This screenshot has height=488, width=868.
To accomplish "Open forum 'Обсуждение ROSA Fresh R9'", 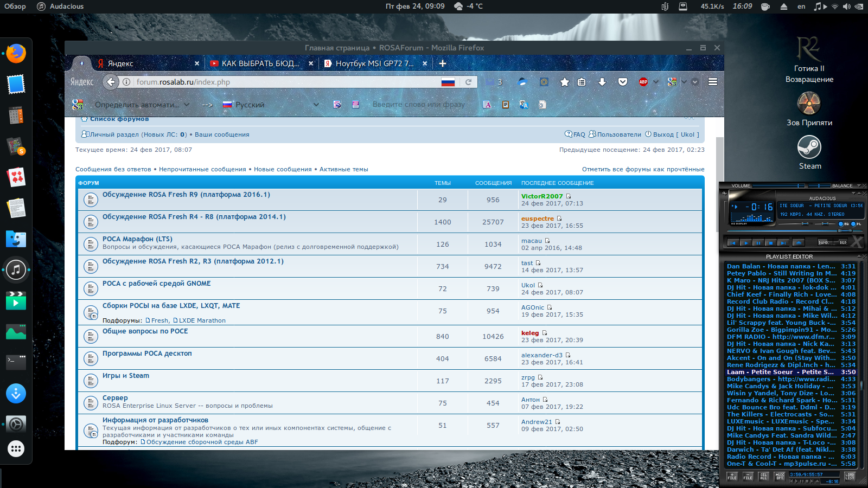I will click(186, 195).
